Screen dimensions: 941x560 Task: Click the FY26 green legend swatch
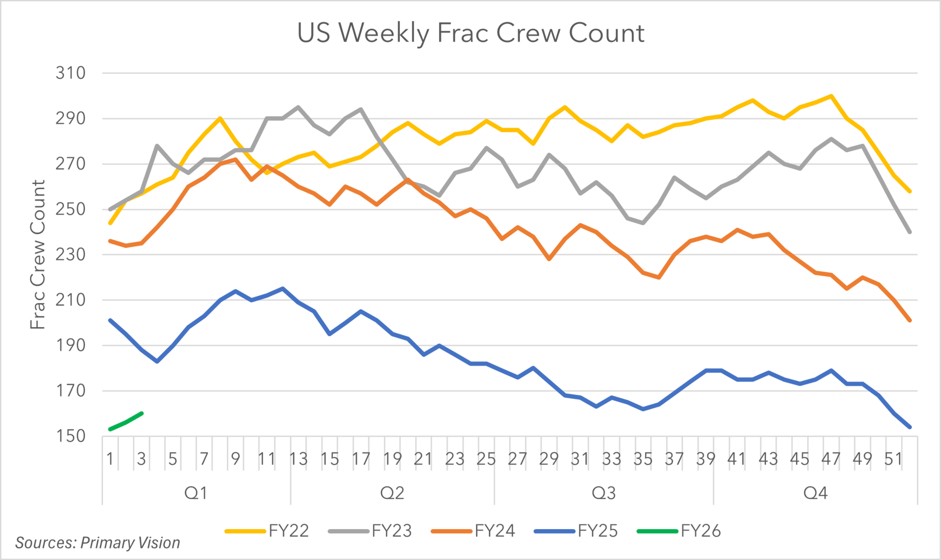(657, 531)
